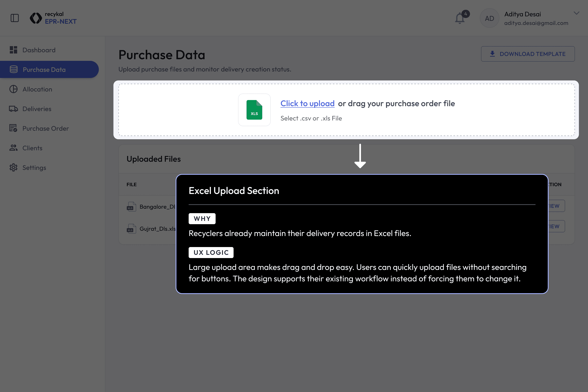Click the Bangalore file XLS icon

(131, 207)
